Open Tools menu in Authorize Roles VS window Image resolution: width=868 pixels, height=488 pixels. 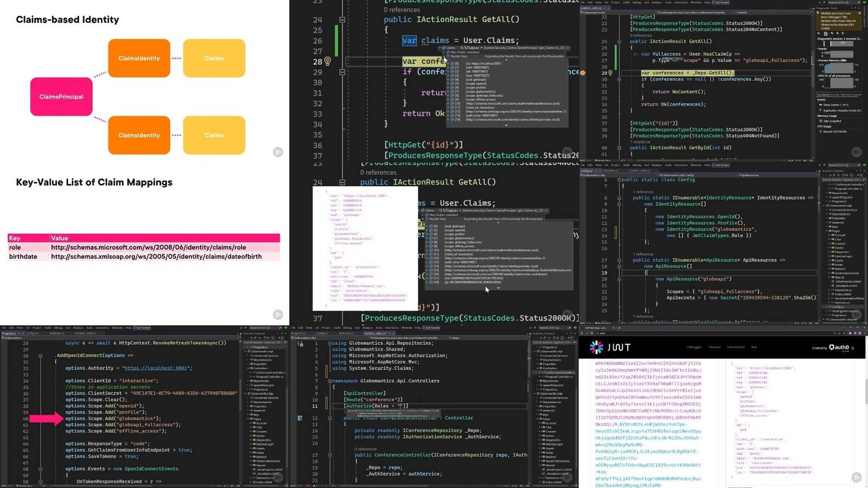[x=379, y=328]
